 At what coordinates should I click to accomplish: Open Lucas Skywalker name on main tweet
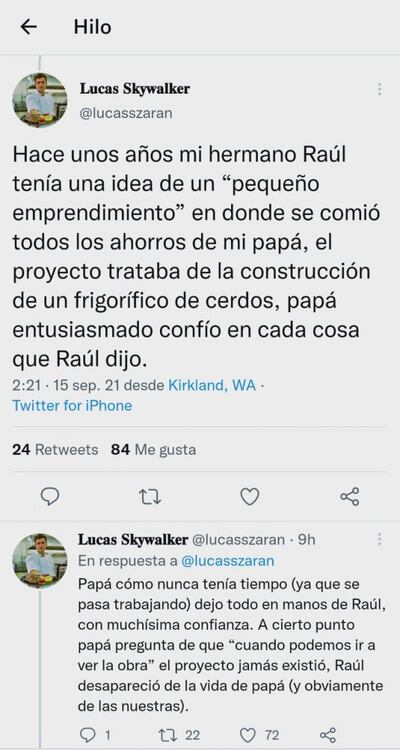click(x=134, y=89)
